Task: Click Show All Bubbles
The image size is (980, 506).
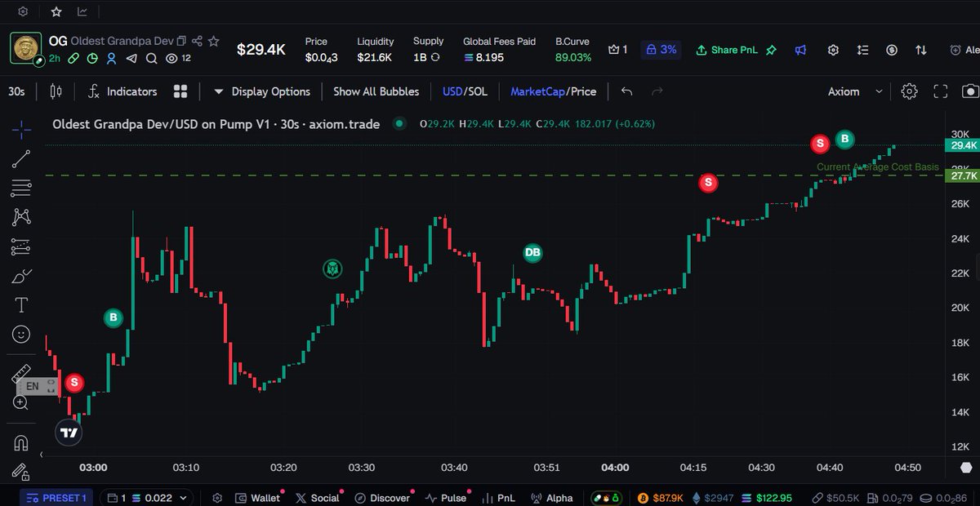Action: pos(376,91)
